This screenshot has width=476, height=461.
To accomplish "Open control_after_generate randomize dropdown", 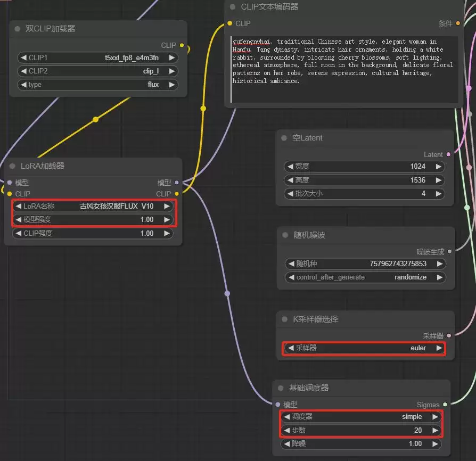I will pos(365,277).
